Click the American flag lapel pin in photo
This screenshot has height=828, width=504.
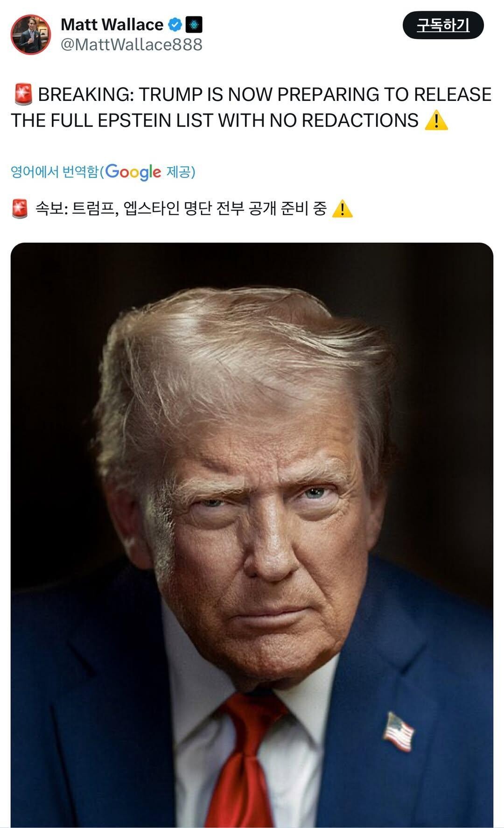coord(398,731)
